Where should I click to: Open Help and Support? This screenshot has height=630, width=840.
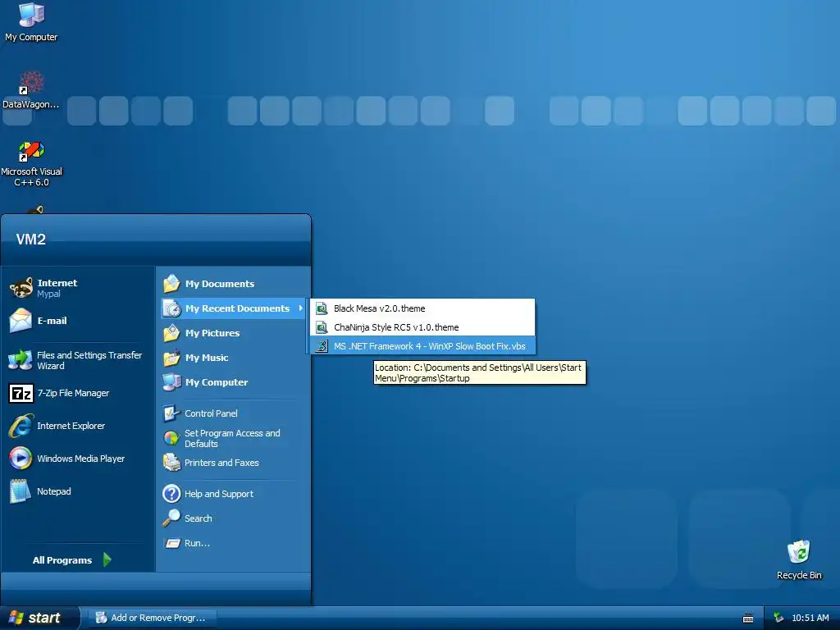pos(233,493)
